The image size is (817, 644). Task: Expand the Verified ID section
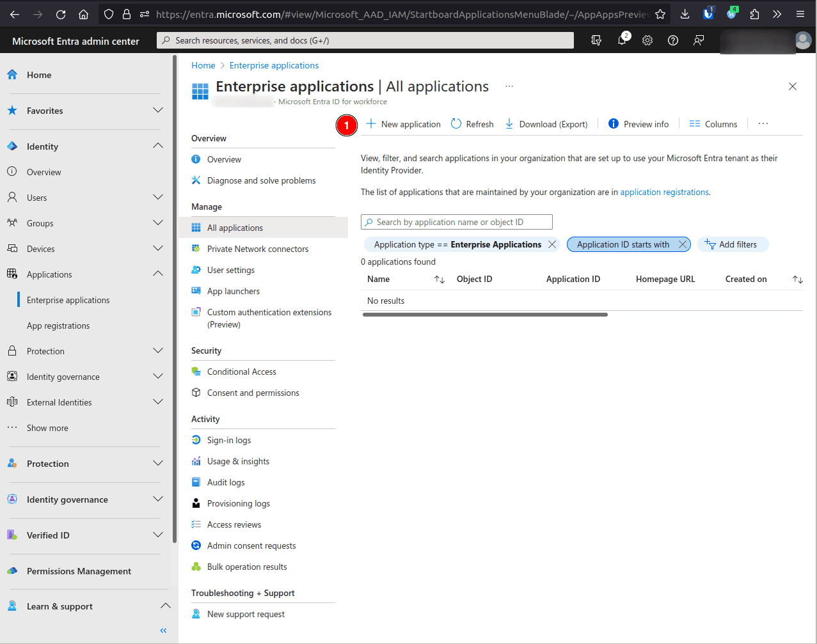tap(158, 535)
